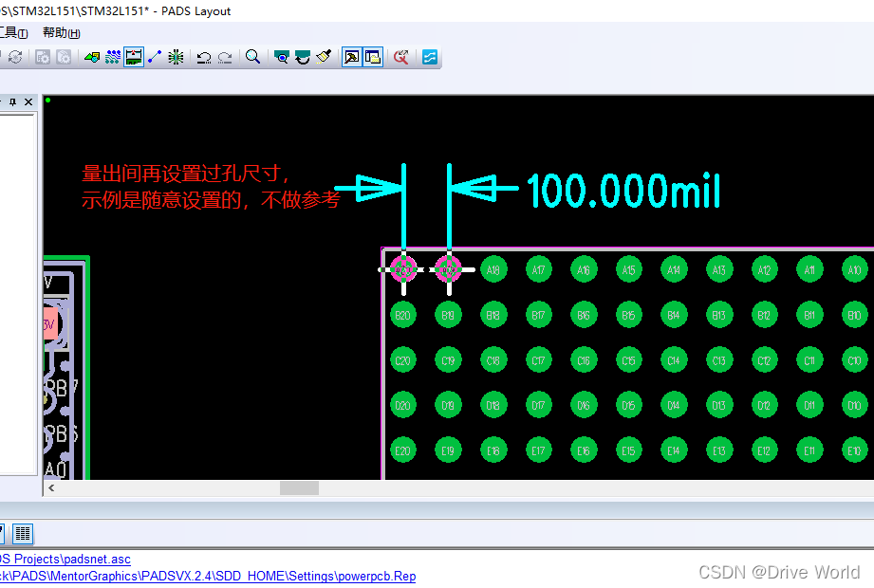
Task: Select pad A15
Action: pyautogui.click(x=629, y=270)
